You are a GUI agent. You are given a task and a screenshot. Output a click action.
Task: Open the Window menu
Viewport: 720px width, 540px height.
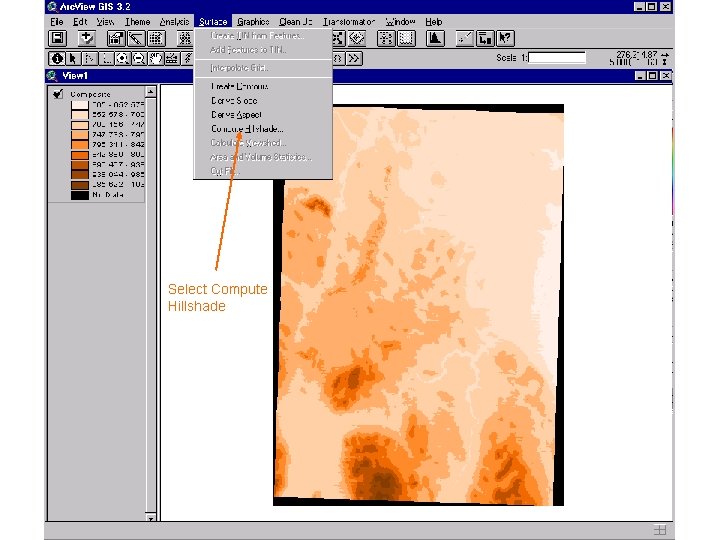[x=400, y=22]
